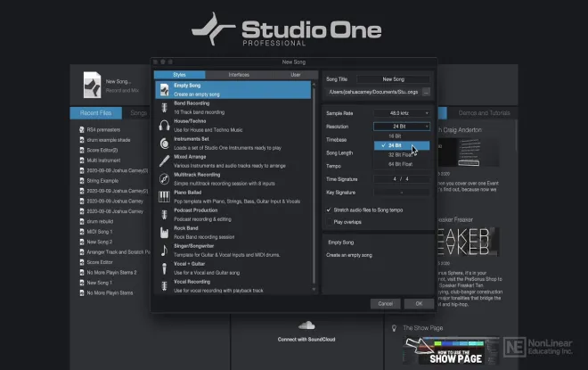Select the Podcast Production template row
This screenshot has height=370, width=588.
click(233, 215)
